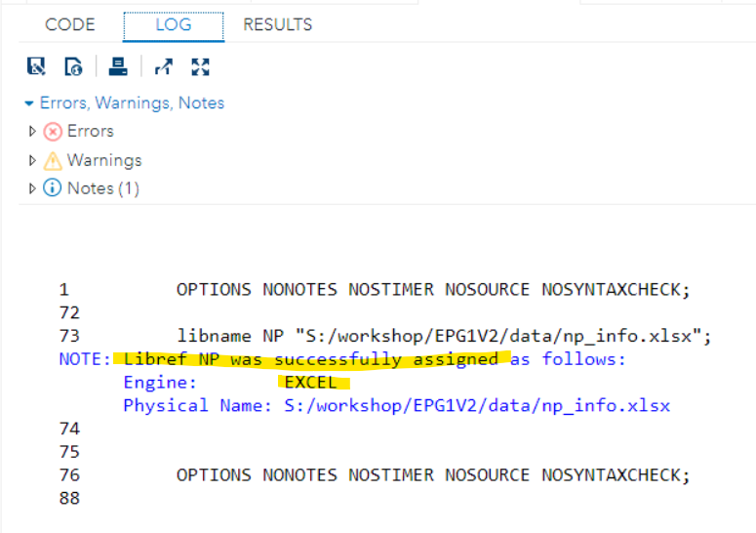Click the blue Notes info icon
The width and height of the screenshot is (756, 533).
tap(53, 188)
